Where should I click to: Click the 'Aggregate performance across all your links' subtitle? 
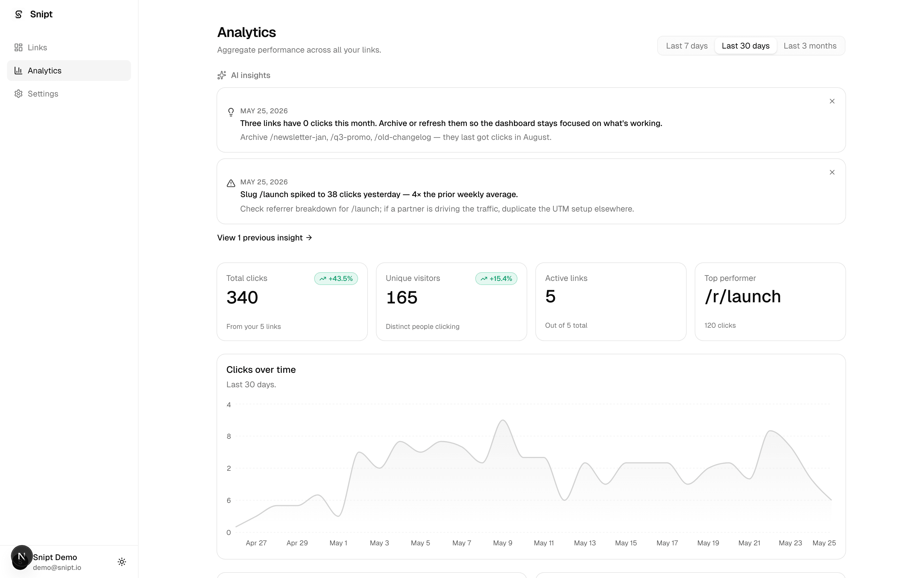coord(299,50)
